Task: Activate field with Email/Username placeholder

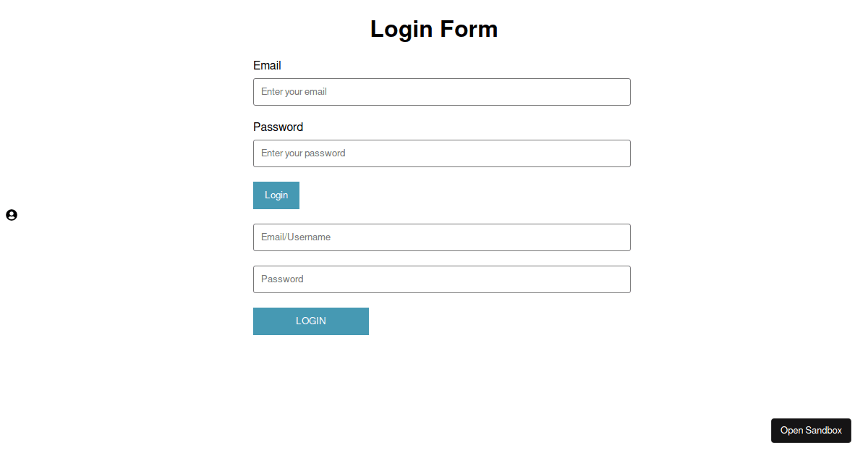Action: coord(442,237)
